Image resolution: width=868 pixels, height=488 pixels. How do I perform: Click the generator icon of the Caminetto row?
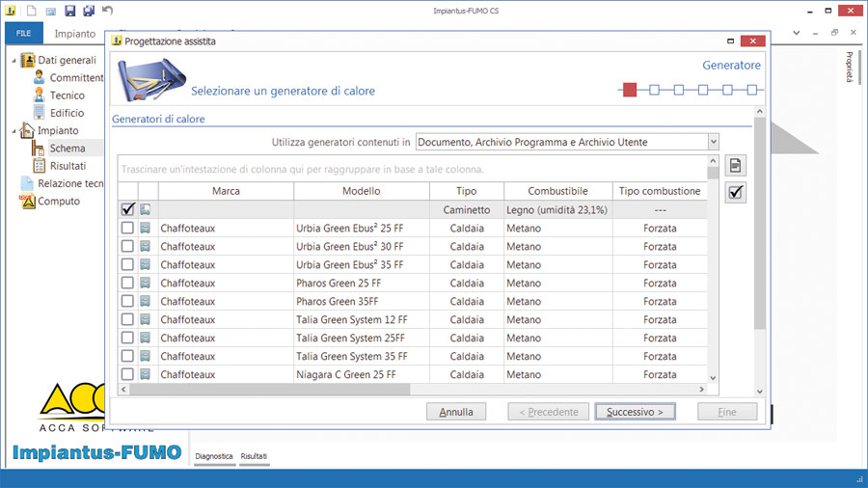click(145, 209)
